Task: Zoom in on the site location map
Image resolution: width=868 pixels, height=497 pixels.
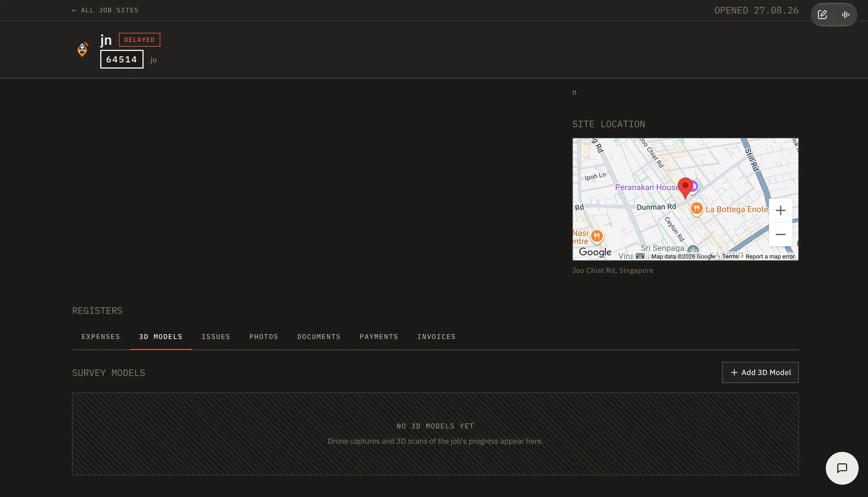Action: 780,210
